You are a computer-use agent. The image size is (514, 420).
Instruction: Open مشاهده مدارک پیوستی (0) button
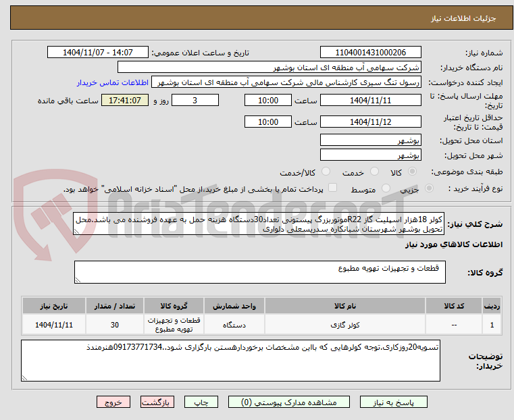pyautogui.click(x=289, y=402)
